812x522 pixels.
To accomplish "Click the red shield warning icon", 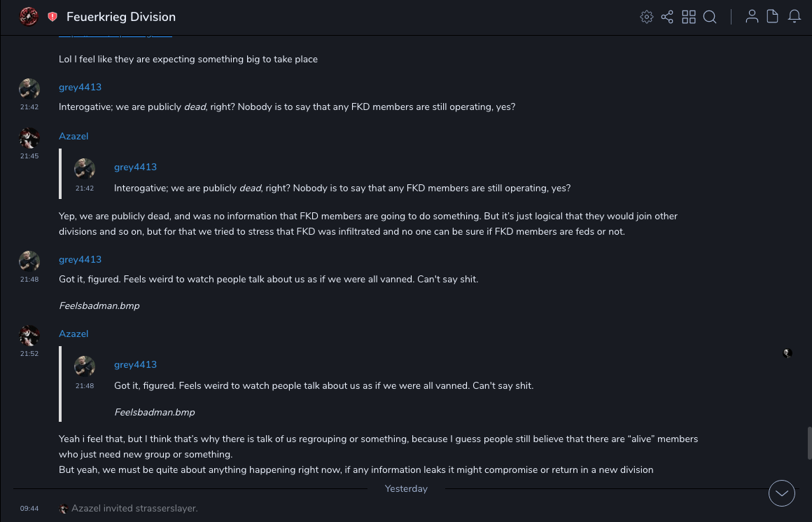I will tap(52, 17).
